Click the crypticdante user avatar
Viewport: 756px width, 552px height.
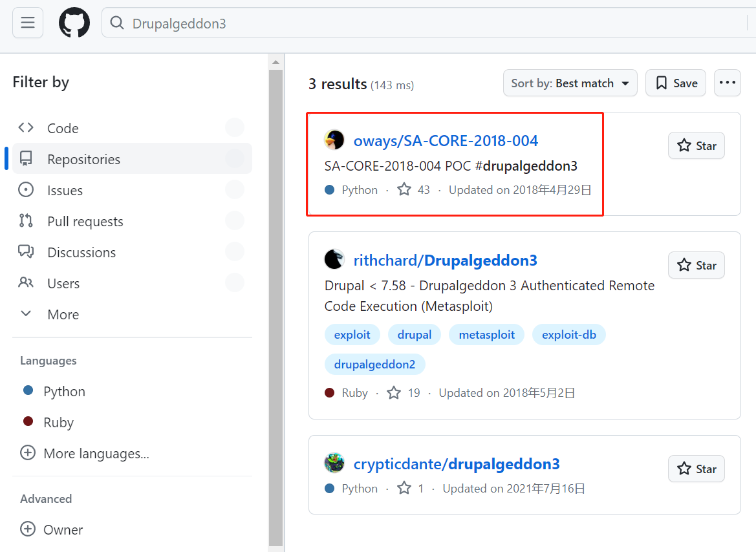click(x=334, y=463)
